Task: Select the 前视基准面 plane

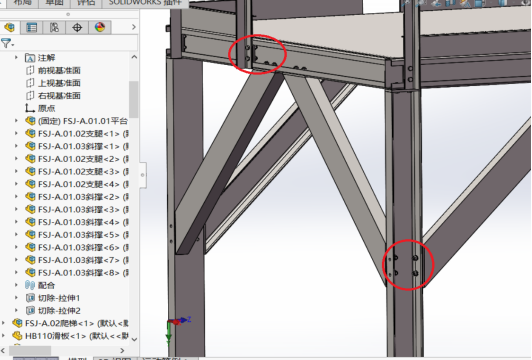Action: tap(59, 70)
